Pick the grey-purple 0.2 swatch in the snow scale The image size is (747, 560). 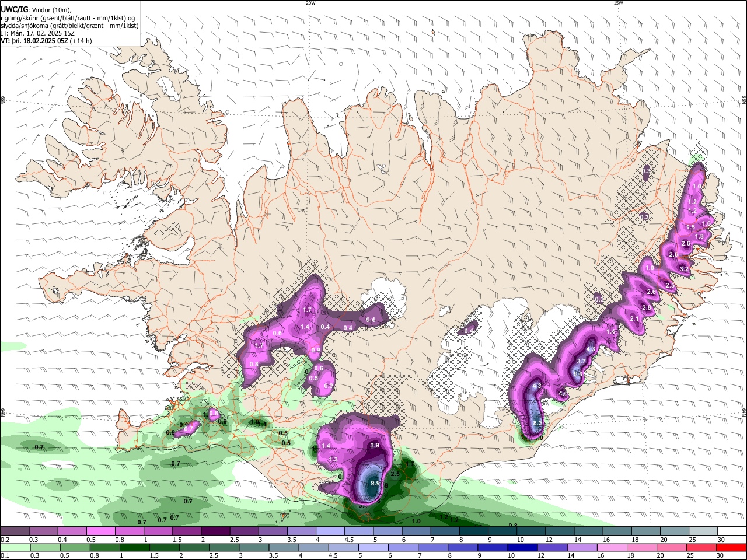pyautogui.click(x=15, y=531)
